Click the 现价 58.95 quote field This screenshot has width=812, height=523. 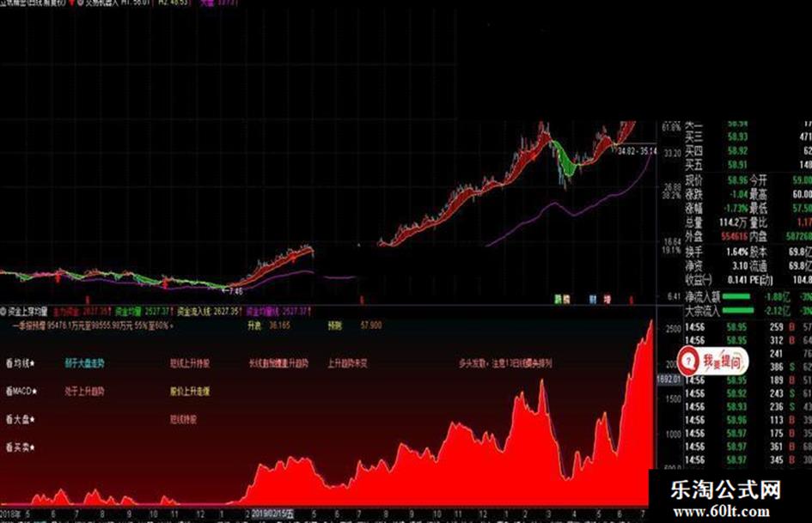[x=717, y=180]
